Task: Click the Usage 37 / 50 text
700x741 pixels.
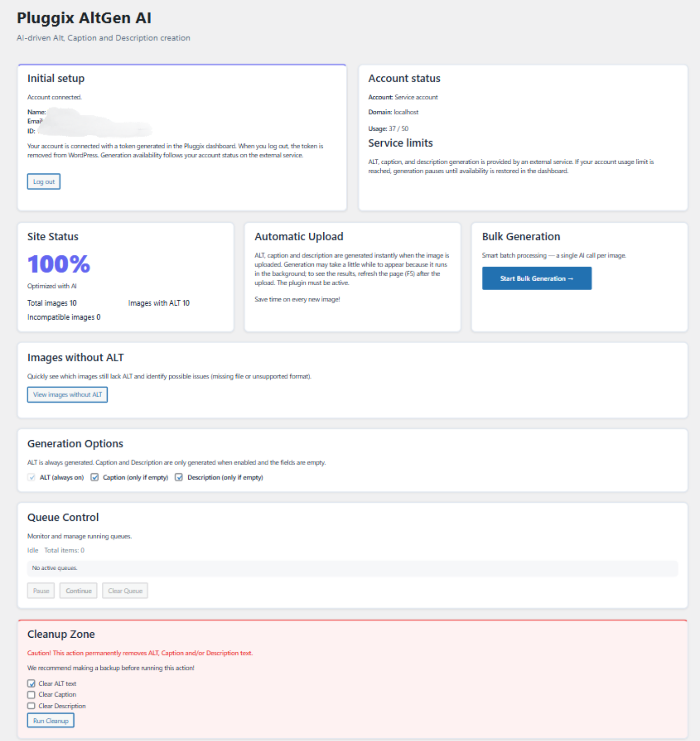Action: tap(388, 128)
